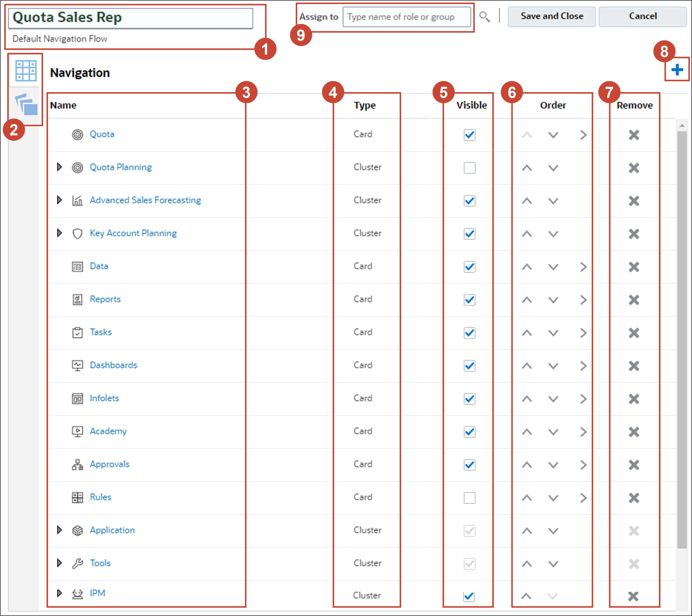Expand the Tools cluster
The width and height of the screenshot is (692, 616).
pyautogui.click(x=60, y=563)
